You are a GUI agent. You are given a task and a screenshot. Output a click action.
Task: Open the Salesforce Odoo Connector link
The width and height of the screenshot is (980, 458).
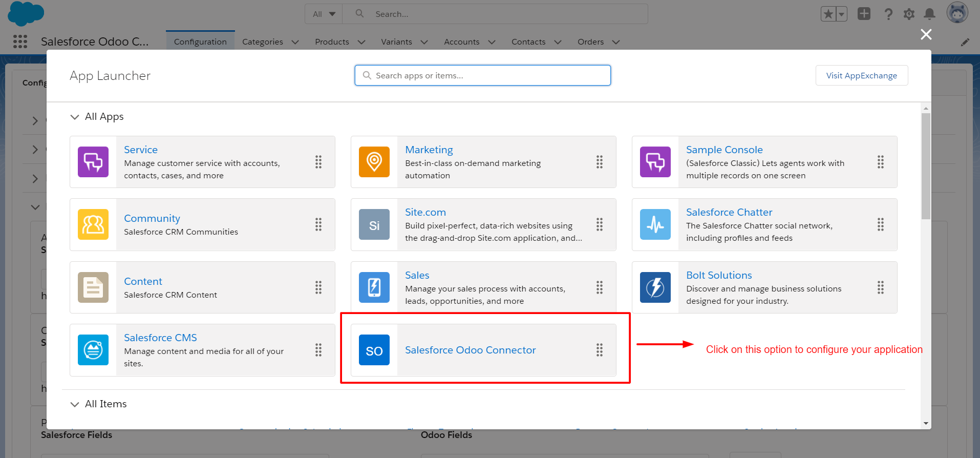(x=470, y=350)
